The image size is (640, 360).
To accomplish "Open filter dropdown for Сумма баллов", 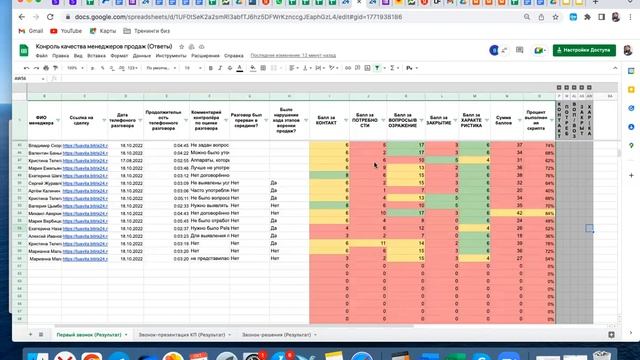I will (x=520, y=120).
